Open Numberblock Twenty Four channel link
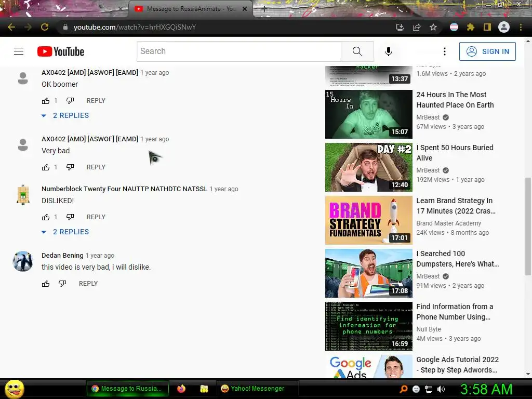 (x=124, y=189)
